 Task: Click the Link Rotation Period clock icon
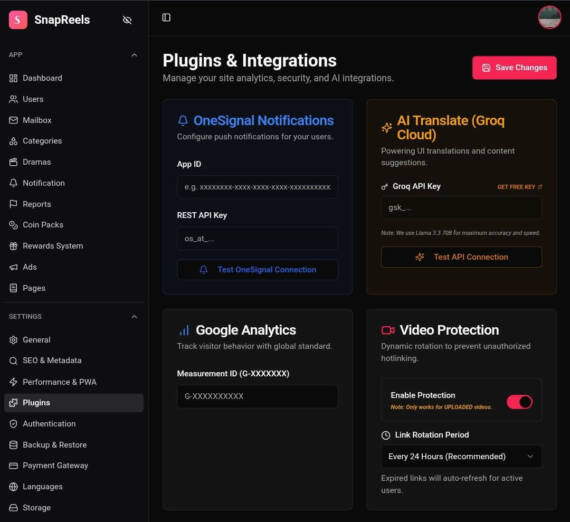[386, 435]
